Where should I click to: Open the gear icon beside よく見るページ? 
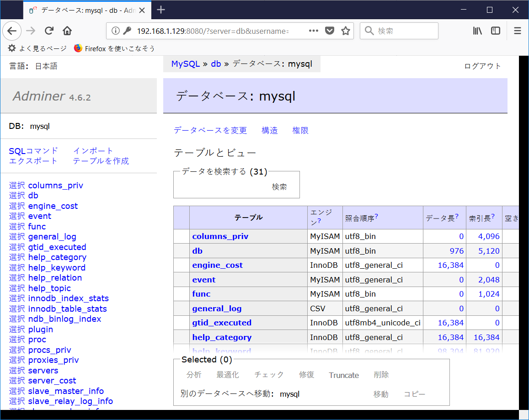(11, 48)
